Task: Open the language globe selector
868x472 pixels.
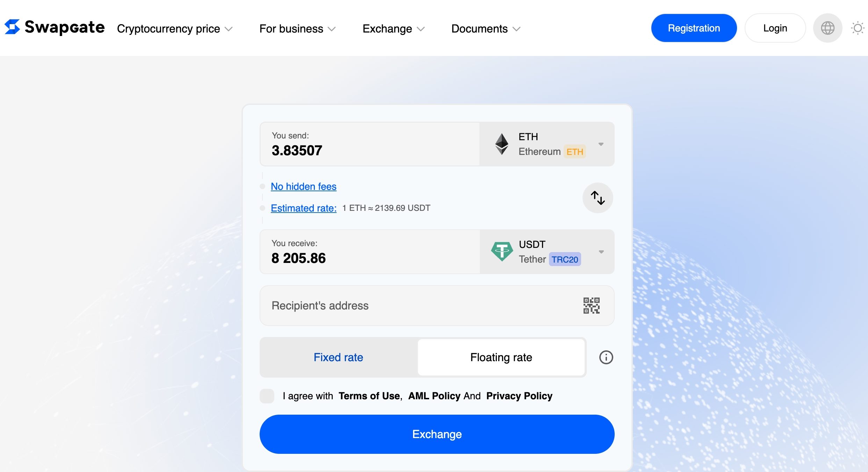Action: 827,28
